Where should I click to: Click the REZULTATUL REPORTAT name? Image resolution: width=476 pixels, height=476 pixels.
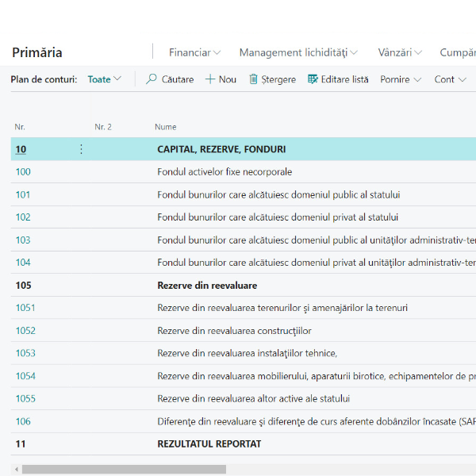coord(209,444)
